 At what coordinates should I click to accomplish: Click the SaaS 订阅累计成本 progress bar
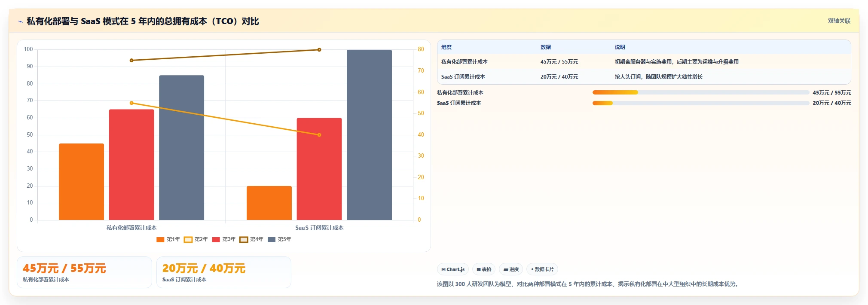pyautogui.click(x=700, y=103)
